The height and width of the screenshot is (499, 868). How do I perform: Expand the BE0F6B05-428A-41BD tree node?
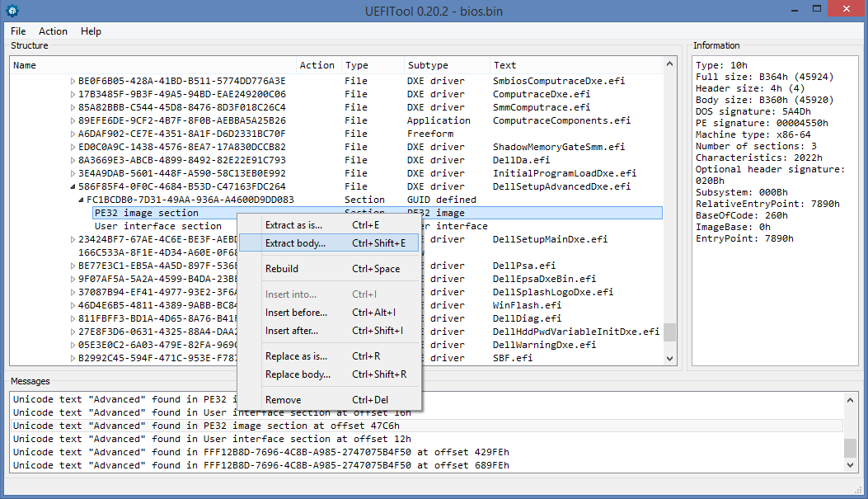73,81
